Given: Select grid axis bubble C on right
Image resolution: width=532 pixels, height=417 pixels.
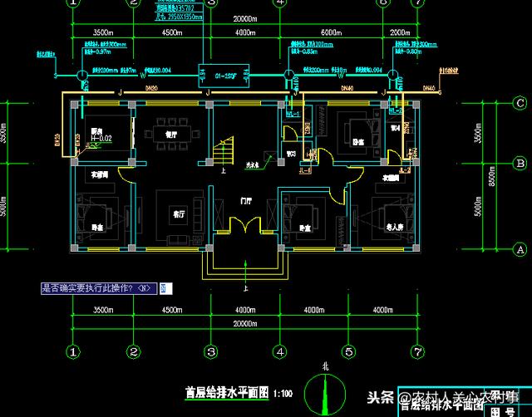Looking at the screenshot, I should coord(520,104).
